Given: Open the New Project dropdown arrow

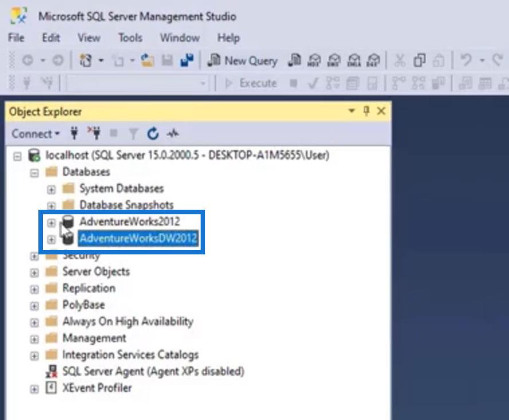Looking at the screenshot, I should point(101,60).
